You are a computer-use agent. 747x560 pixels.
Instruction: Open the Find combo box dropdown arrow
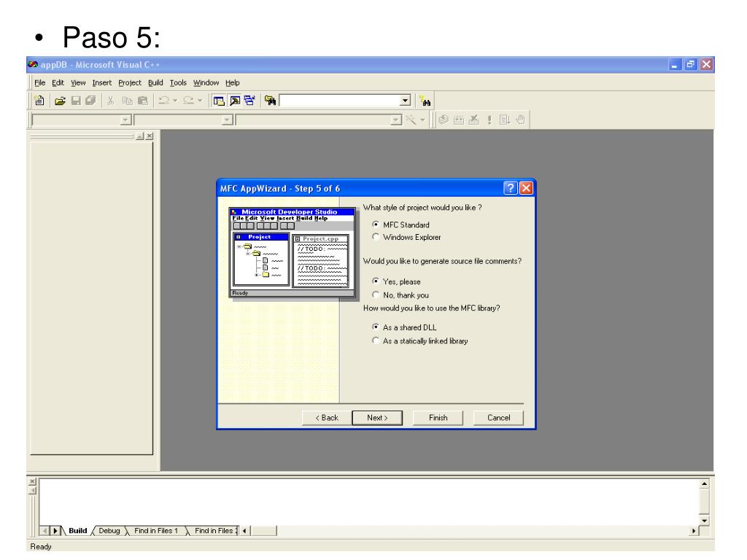405,101
